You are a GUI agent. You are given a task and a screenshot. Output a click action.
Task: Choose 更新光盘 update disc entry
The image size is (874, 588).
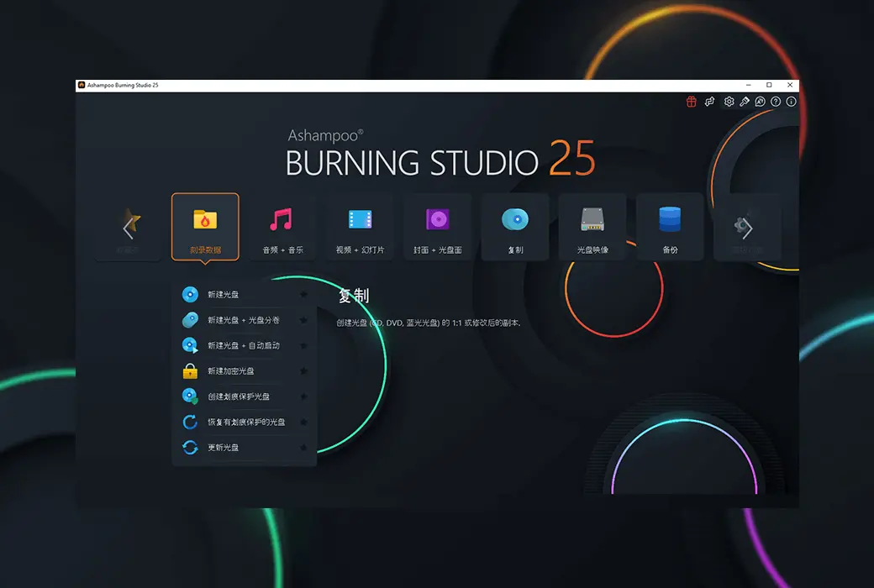pyautogui.click(x=245, y=447)
